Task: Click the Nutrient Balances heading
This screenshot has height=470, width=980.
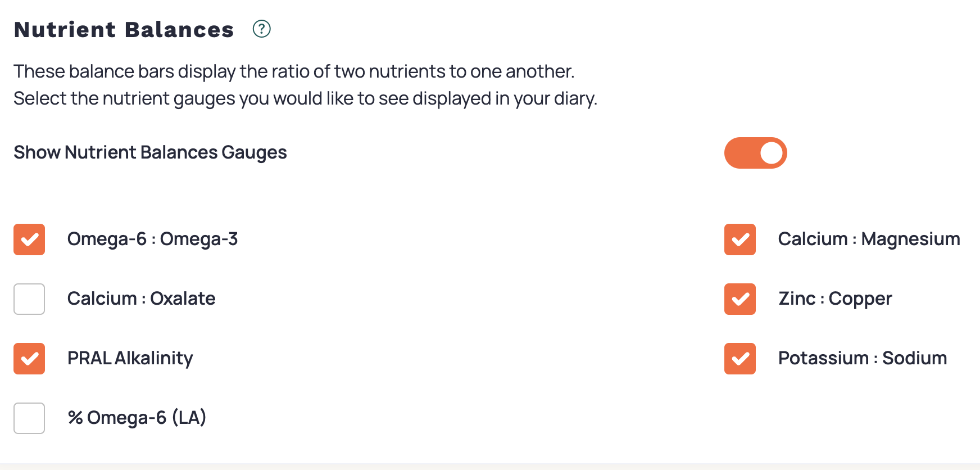Action: (x=124, y=30)
